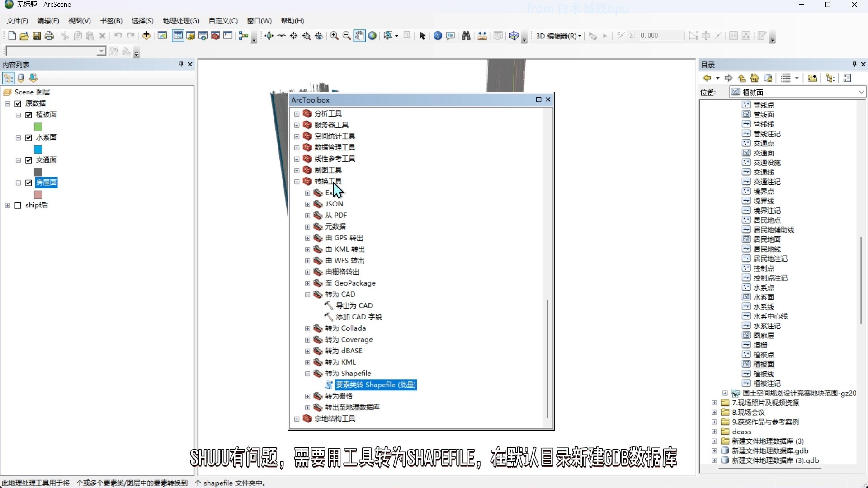Open the 地理处理(G) menu
Viewport: 868px width, 488px height.
[181, 21]
